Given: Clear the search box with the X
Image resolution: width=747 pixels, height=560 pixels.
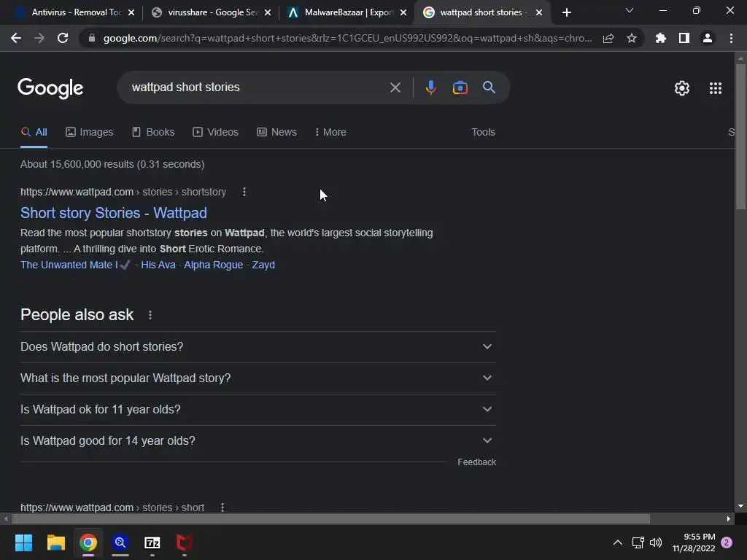Looking at the screenshot, I should [395, 87].
